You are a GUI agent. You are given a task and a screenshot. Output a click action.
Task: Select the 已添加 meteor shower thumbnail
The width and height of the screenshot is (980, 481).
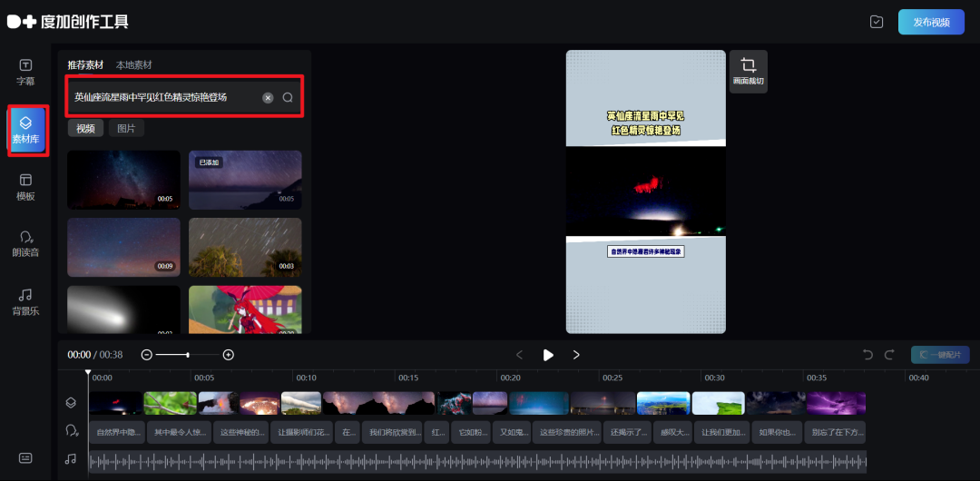[x=245, y=180]
